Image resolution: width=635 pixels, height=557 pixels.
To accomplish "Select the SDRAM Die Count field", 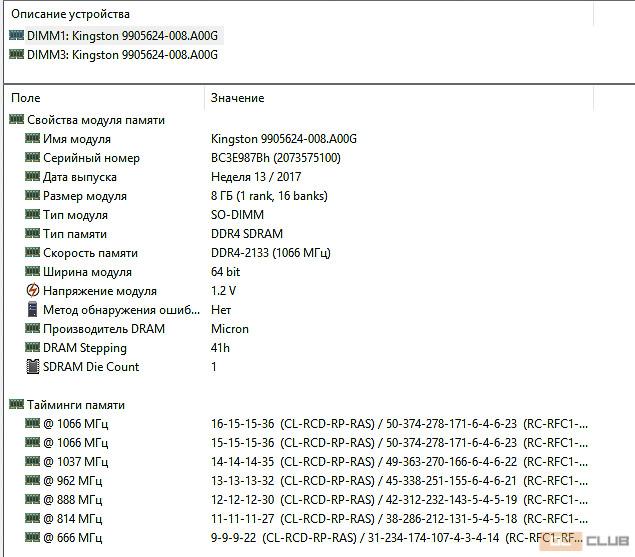I will pyautogui.click(x=91, y=367).
